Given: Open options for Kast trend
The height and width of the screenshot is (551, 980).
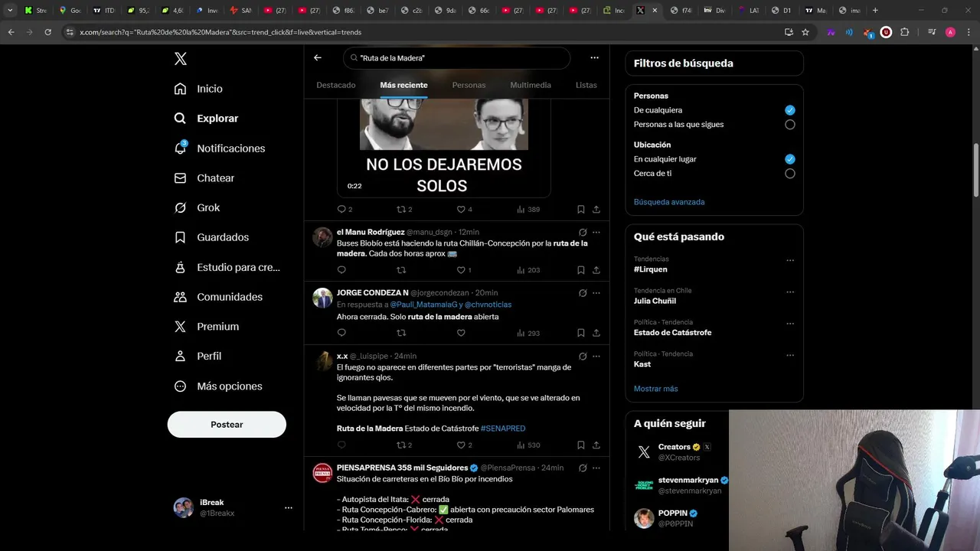Looking at the screenshot, I should (x=790, y=355).
